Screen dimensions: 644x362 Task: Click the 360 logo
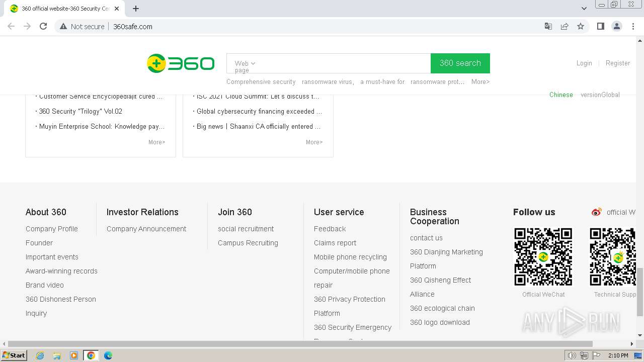pos(181,63)
